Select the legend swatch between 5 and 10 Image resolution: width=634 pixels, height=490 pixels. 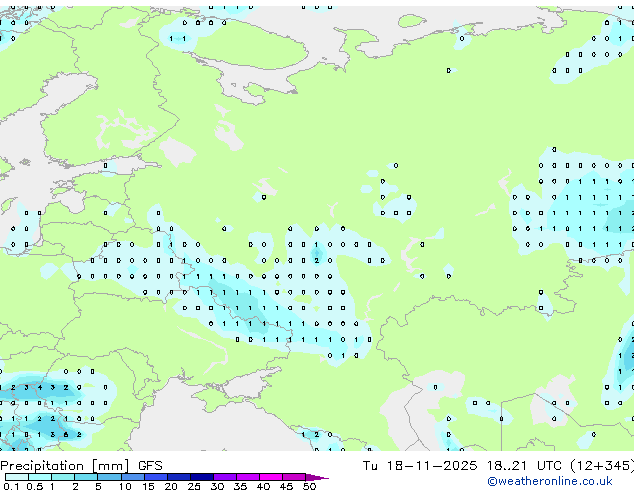(110, 477)
